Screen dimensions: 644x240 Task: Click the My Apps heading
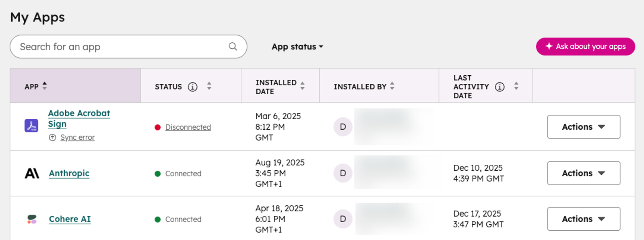coord(37,17)
